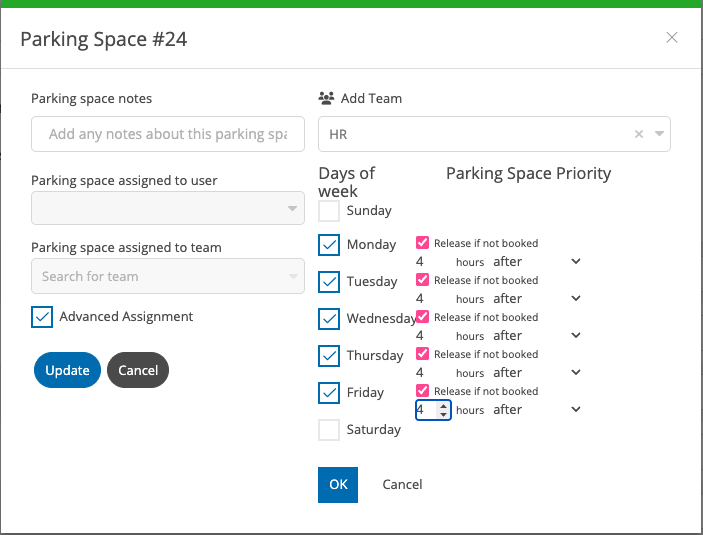Close the Parking Space #24 dialog
Viewport: 703px width, 535px height.
click(672, 37)
